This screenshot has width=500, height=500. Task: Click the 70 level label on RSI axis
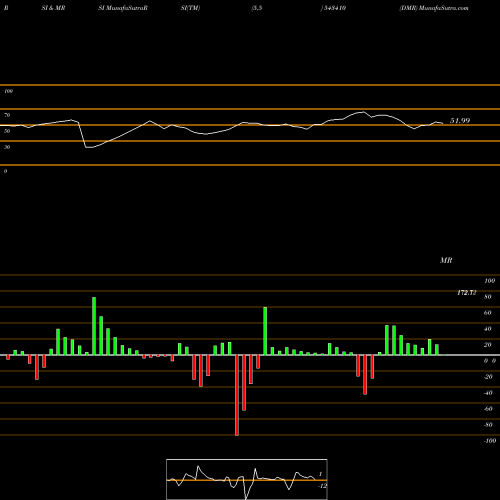point(7,115)
